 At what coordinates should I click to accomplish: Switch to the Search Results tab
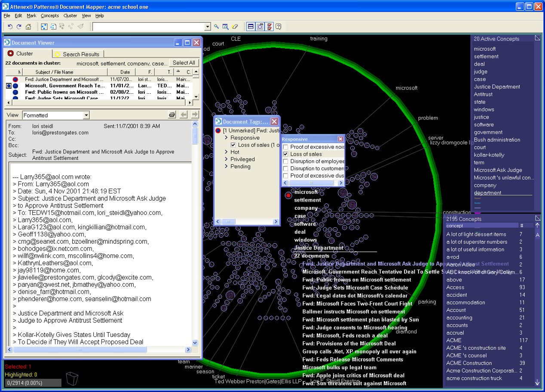tap(80, 54)
